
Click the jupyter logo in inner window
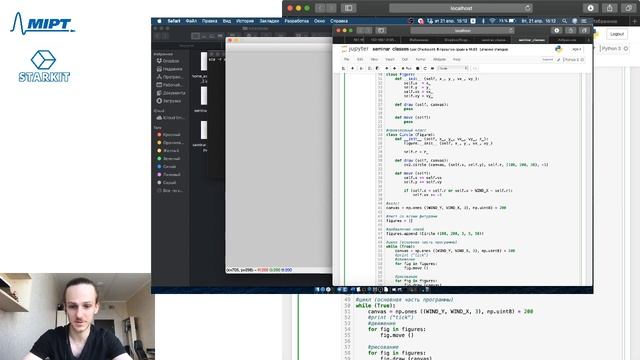(x=355, y=49)
